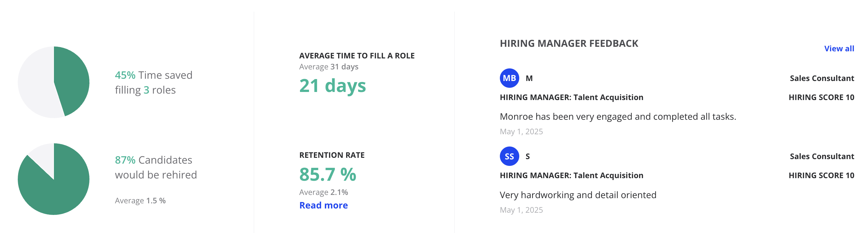Click the MB avatar circle

509,78
